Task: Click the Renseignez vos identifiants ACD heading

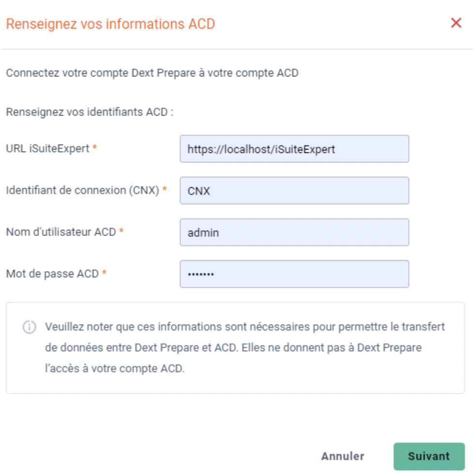Action: tap(89, 112)
